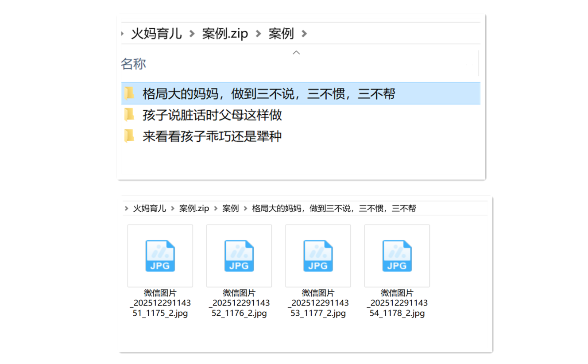
Task: Click 案例.zip in lower window breadcrumb
Action: click(x=194, y=208)
